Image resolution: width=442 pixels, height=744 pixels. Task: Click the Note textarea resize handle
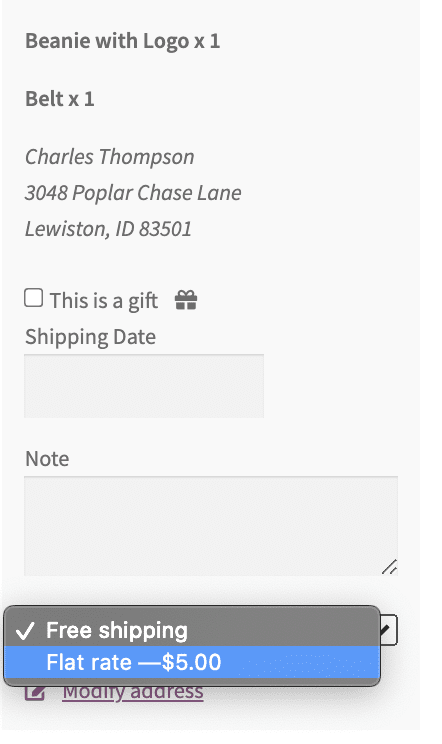tap(390, 567)
